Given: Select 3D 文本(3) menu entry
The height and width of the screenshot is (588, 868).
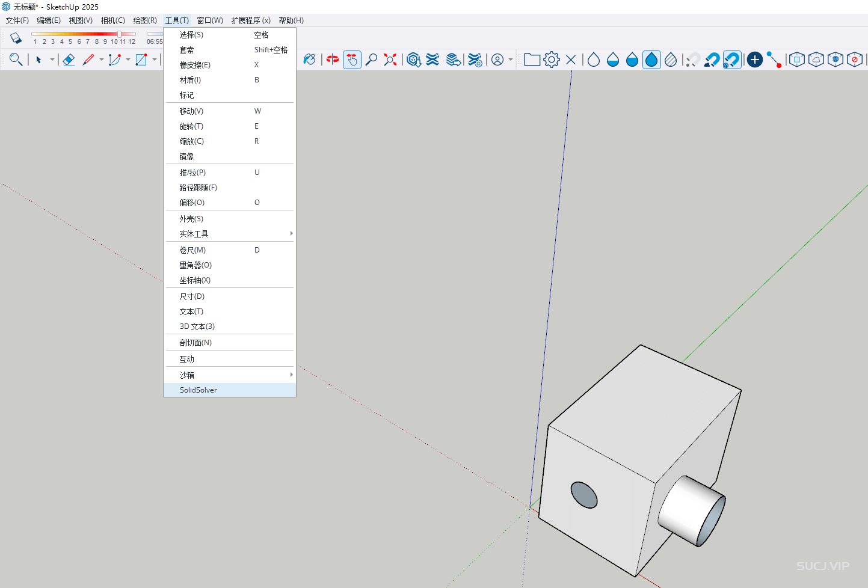Looking at the screenshot, I should click(230, 326).
